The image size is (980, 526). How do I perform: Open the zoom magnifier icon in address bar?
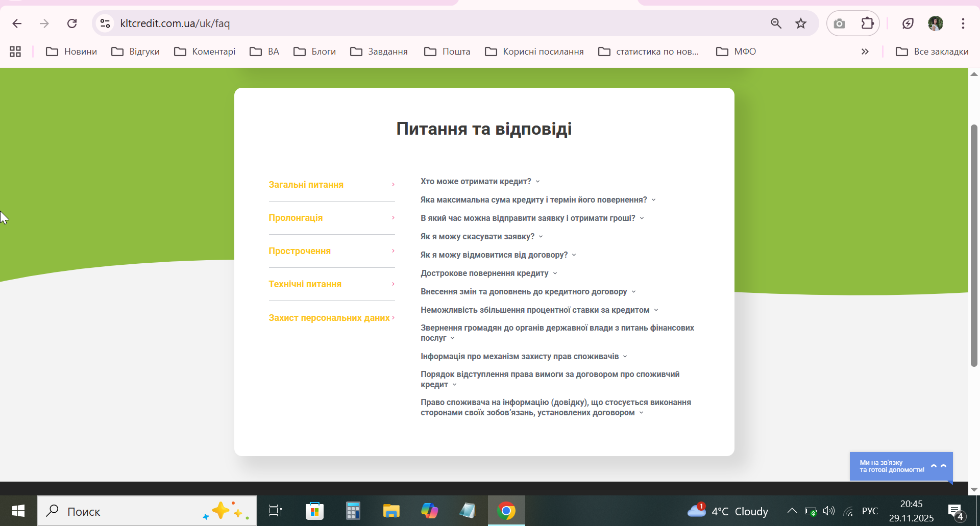pyautogui.click(x=776, y=23)
